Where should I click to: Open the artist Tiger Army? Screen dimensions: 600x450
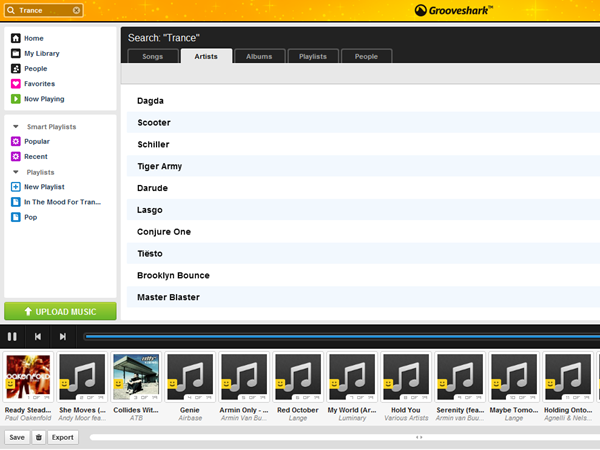point(160,166)
